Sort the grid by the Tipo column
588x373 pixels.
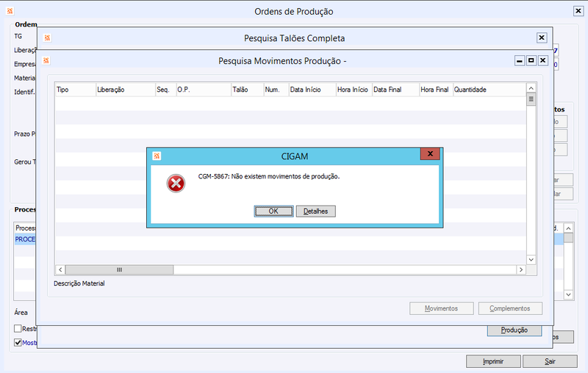click(76, 90)
